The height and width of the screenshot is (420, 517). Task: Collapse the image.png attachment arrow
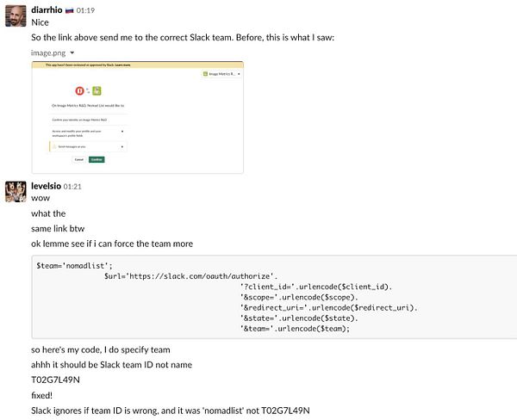[x=72, y=52]
